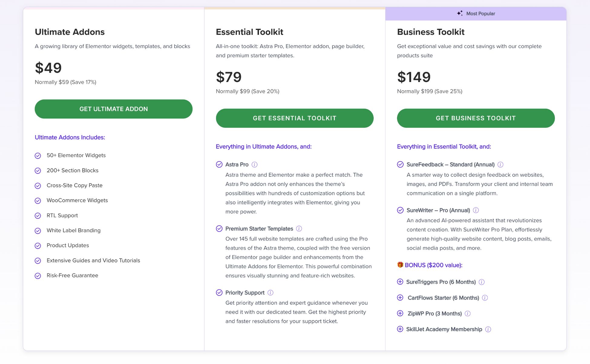Click the gift icon before BONUS
Screen dimensions: 590x364
click(400, 265)
